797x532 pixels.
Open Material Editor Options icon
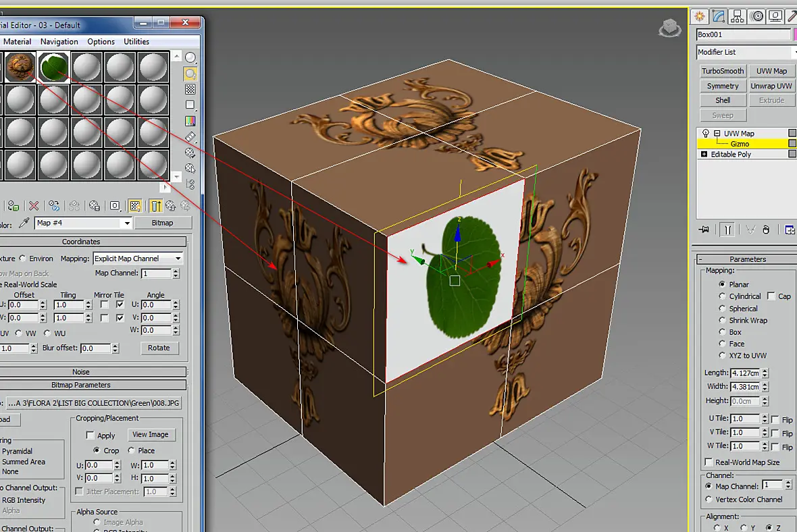coord(190,153)
